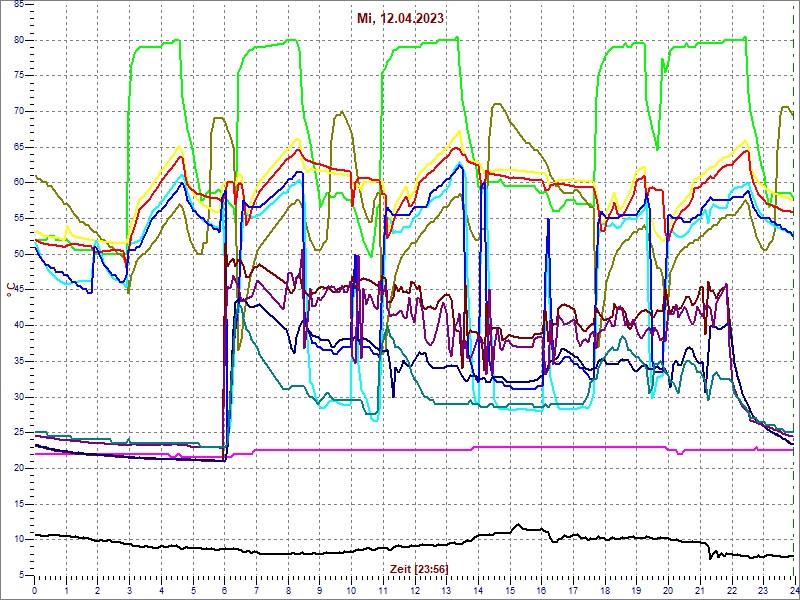Select the '85' temperature axis label
This screenshot has width=800, height=600.
click(19, 4)
